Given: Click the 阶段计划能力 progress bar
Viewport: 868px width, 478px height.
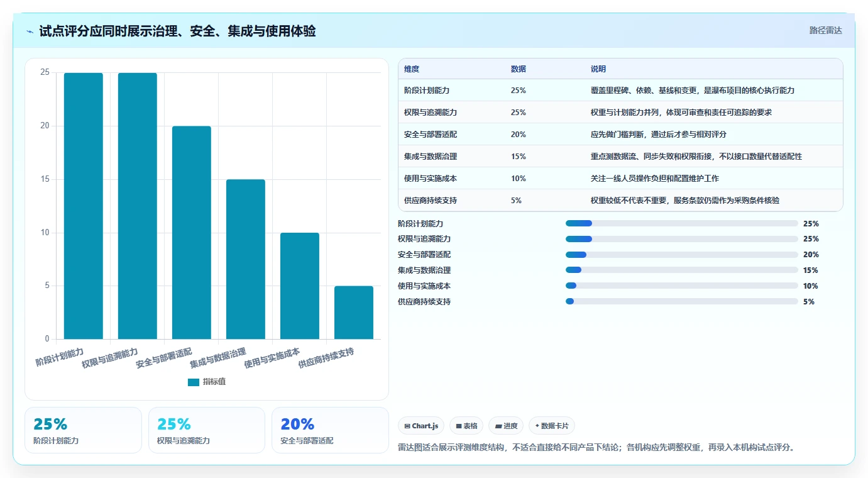Looking at the screenshot, I should (x=682, y=223).
